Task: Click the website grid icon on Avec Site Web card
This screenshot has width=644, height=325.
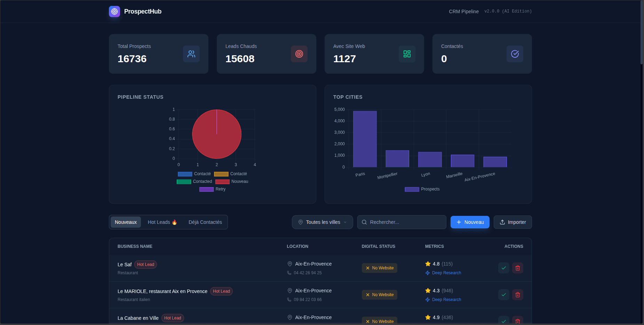Action: tap(407, 54)
